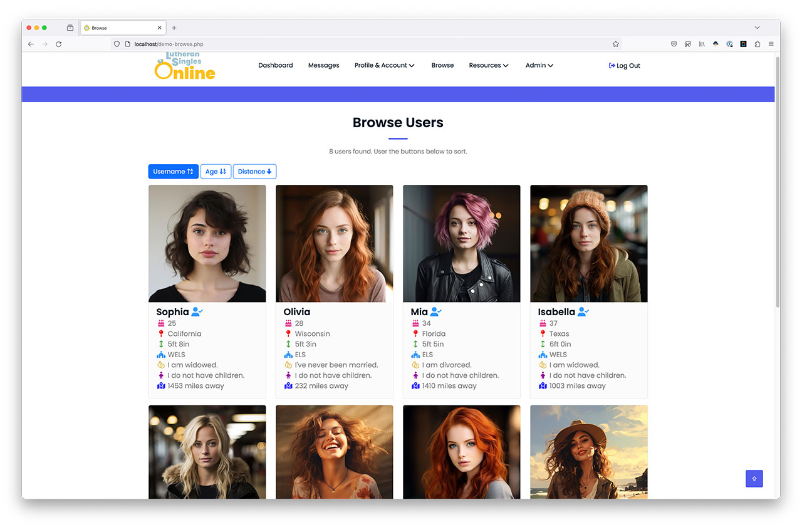Click the scroll-to-top arrow button
The image size is (802, 532).
click(x=754, y=479)
